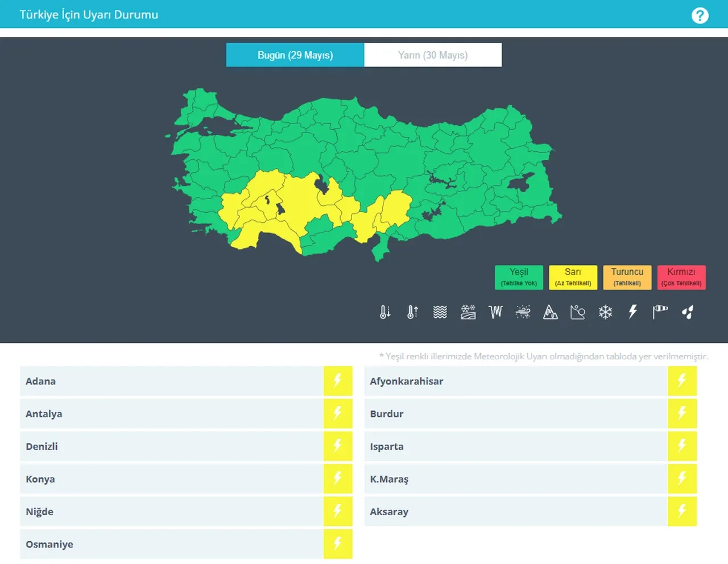Select the low temperature thermometer icon
Image resolution: width=728 pixels, height=564 pixels.
(x=384, y=312)
